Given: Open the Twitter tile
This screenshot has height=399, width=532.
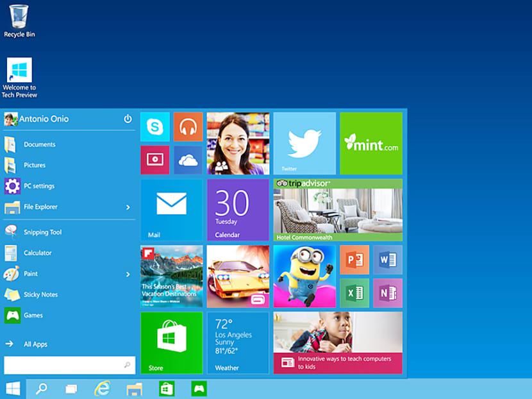Looking at the screenshot, I should (x=304, y=143).
